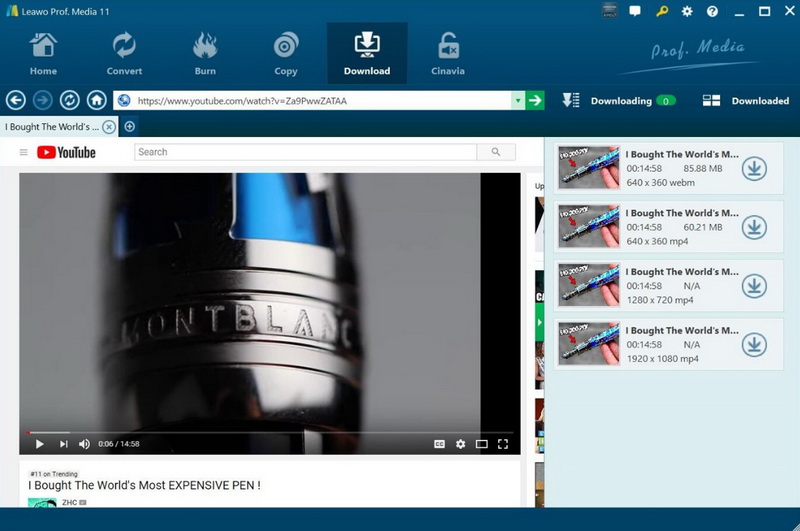Expand the URL address history dropdown

point(517,100)
